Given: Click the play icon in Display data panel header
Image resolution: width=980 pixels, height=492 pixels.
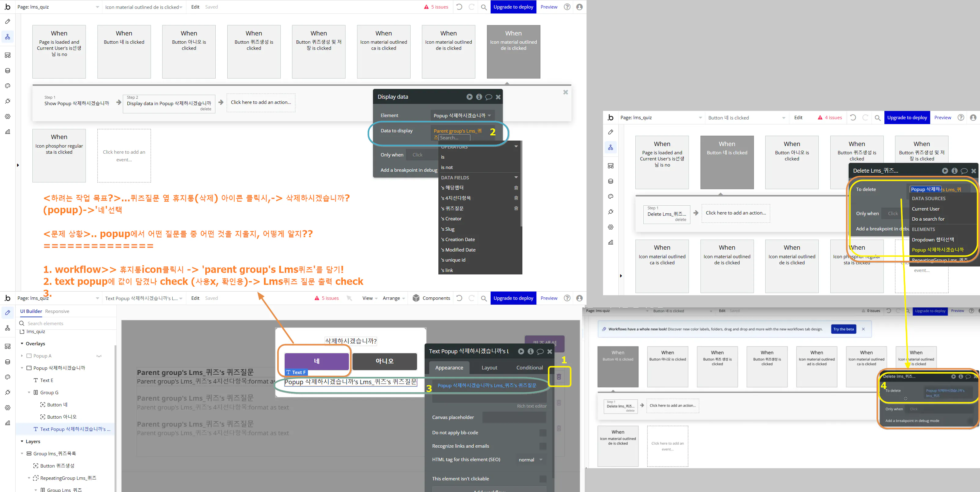Looking at the screenshot, I should click(470, 97).
